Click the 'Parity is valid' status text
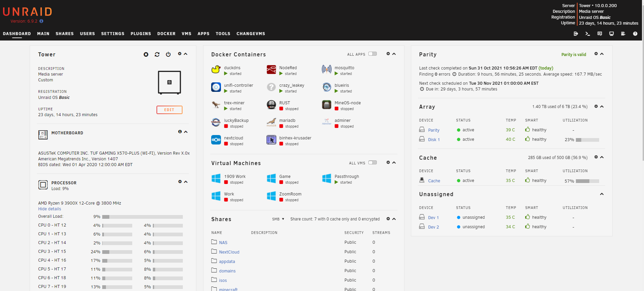Image resolution: width=644 pixels, height=291 pixels. 573,55
